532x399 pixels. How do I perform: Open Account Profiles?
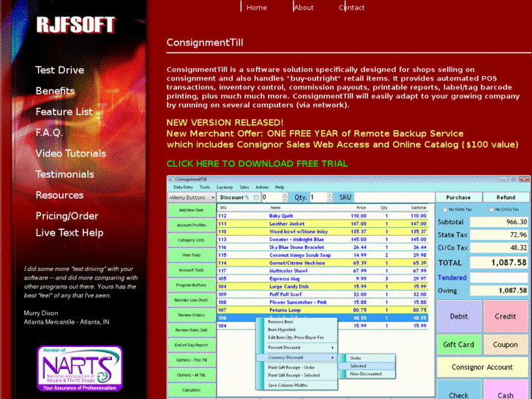191,225
